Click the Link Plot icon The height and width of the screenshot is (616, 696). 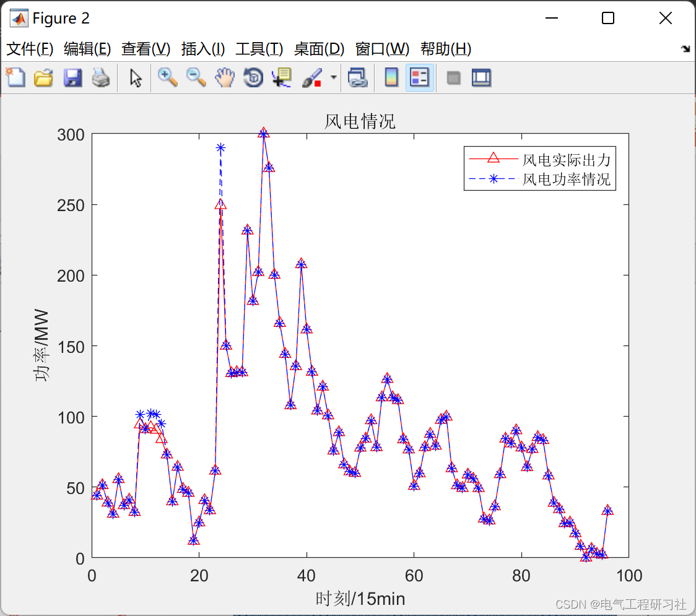[358, 77]
